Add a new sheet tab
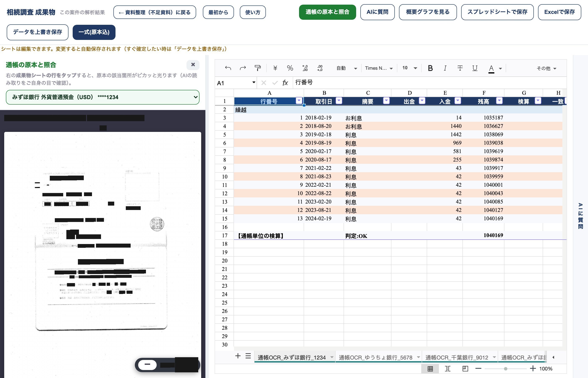The width and height of the screenshot is (588, 378). 238,356
